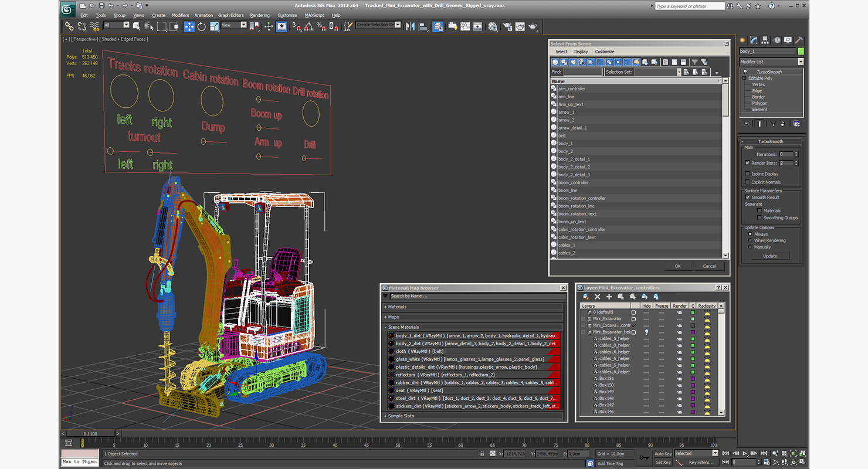868x469 pixels.
Task: Click the Mirror tool icon
Action: click(x=410, y=26)
